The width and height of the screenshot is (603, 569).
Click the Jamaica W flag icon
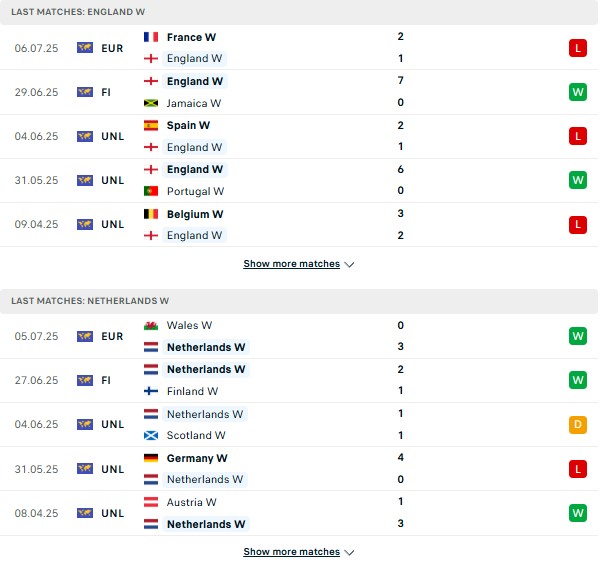point(151,103)
